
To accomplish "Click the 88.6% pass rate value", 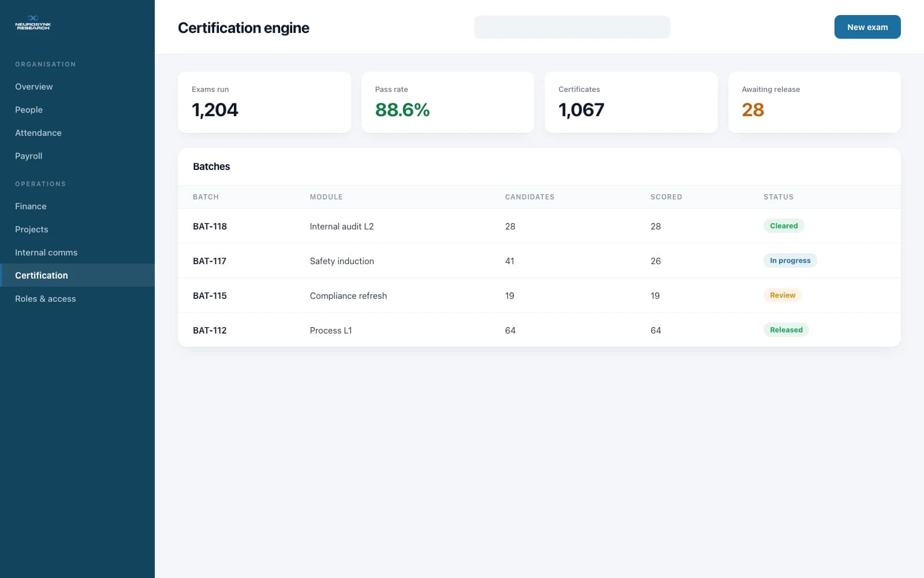I will pos(402,110).
